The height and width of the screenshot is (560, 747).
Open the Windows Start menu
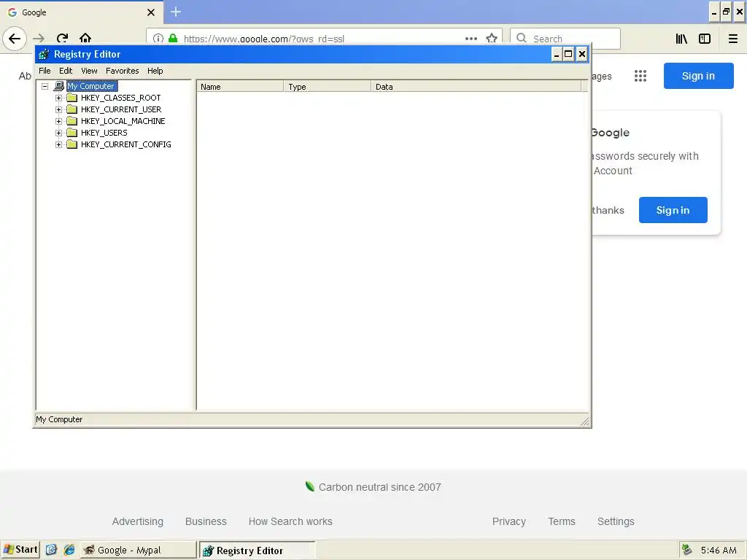[20, 550]
